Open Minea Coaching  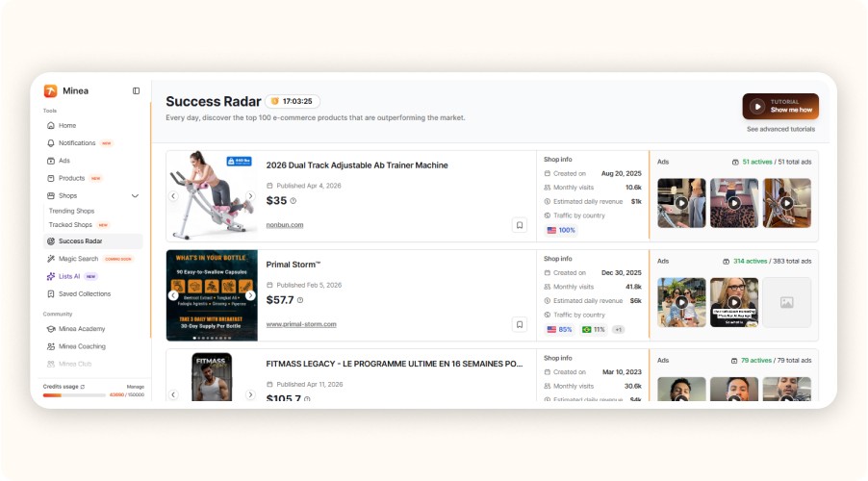(x=82, y=346)
